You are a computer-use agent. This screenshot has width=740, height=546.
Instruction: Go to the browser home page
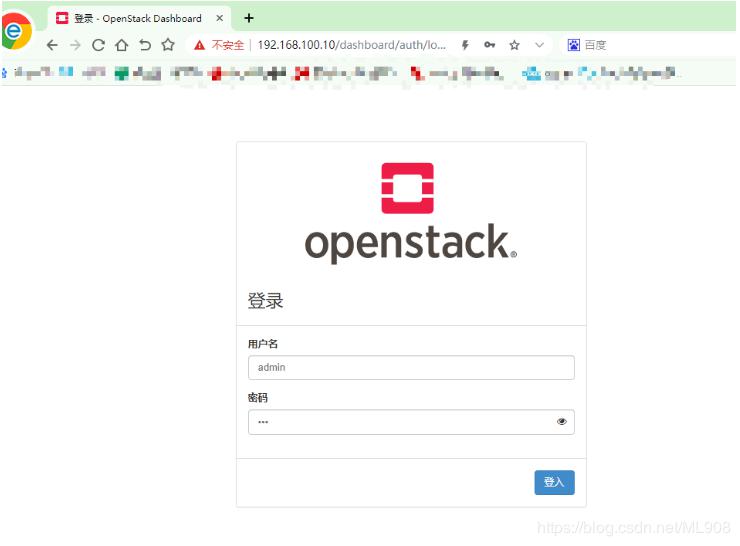(x=121, y=45)
